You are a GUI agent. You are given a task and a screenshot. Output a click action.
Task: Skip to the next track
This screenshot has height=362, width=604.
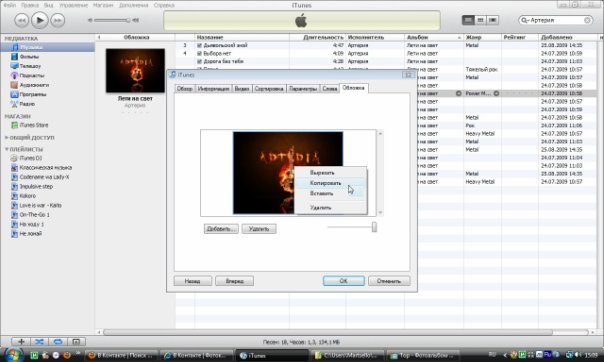[x=58, y=20]
